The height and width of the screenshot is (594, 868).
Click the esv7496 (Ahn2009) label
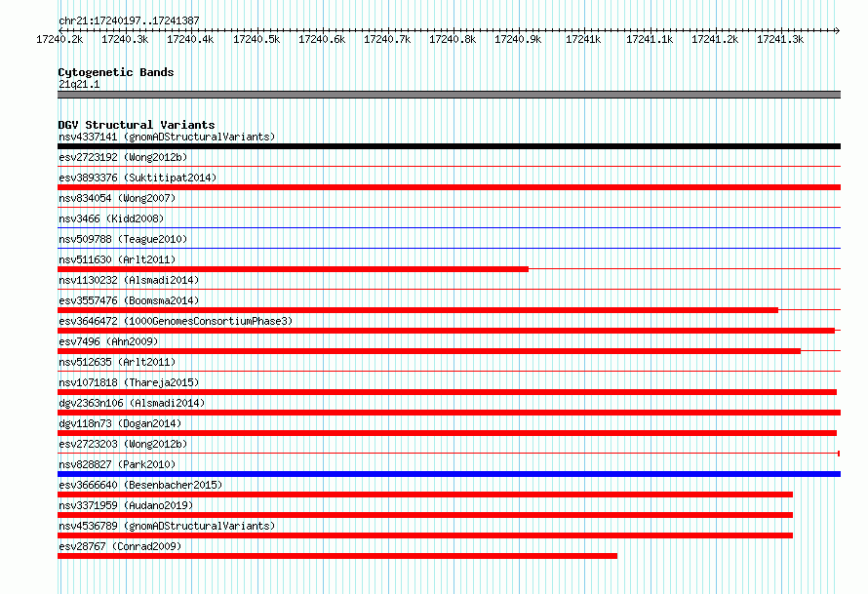coord(108,341)
